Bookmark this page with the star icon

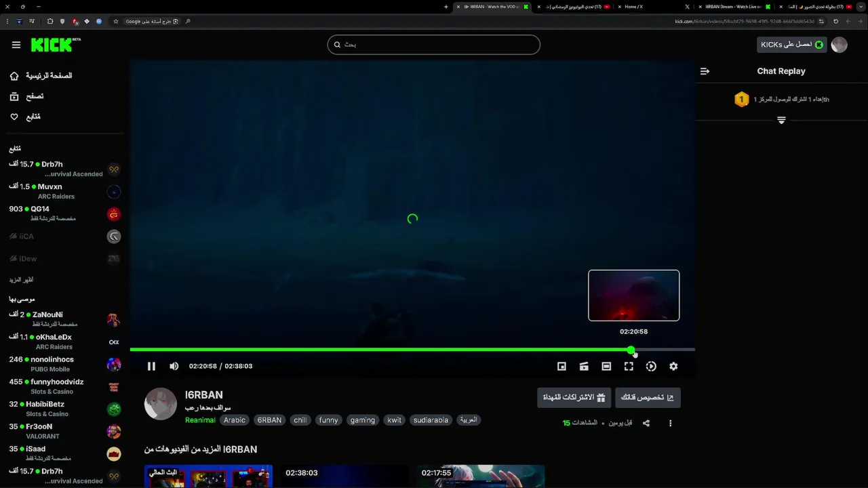pyautogui.click(x=116, y=22)
